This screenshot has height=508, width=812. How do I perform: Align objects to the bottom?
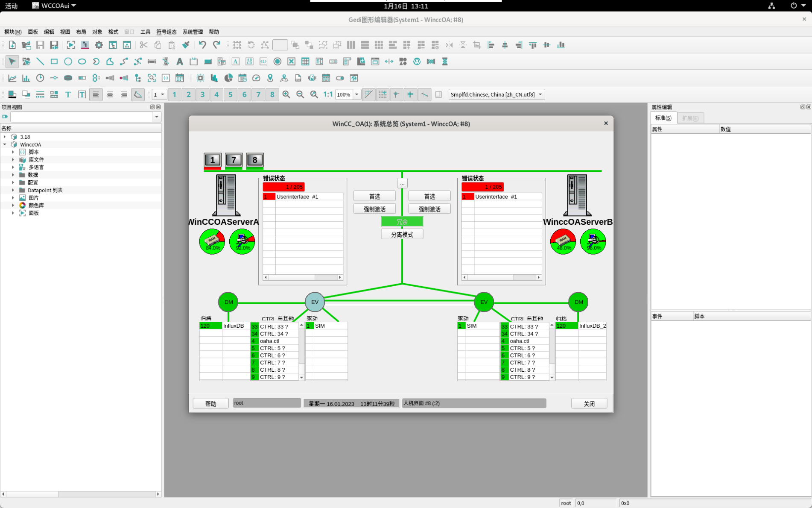pos(561,45)
